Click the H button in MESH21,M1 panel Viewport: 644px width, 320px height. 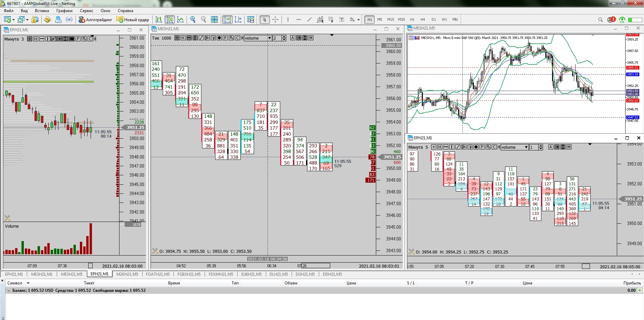pyautogui.click(x=183, y=38)
